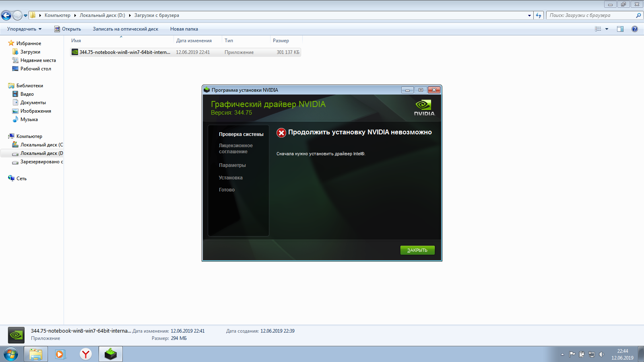The height and width of the screenshot is (362, 644).
Task: Select the 344.75-notebook driver file
Action: [186, 52]
